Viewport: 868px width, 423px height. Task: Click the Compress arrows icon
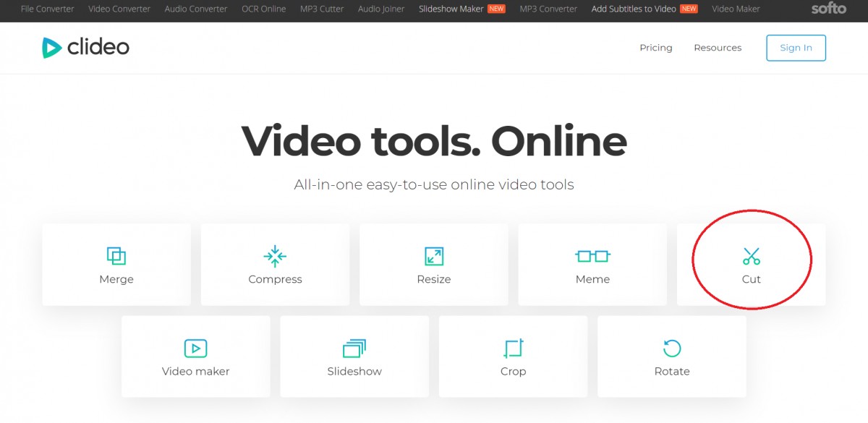(275, 256)
